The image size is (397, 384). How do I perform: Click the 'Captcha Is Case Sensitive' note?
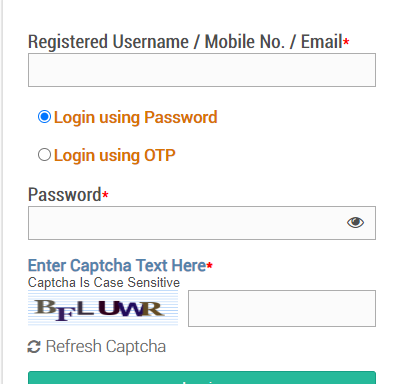(x=104, y=283)
